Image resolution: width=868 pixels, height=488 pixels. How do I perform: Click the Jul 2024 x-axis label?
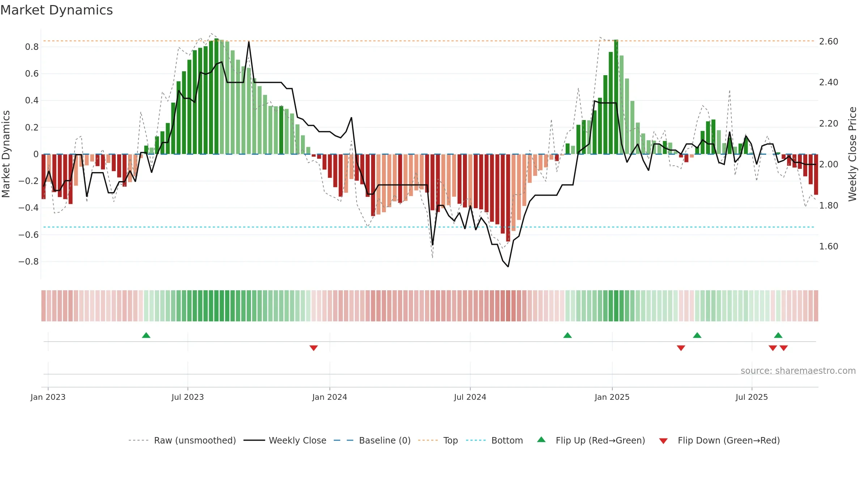(x=470, y=397)
